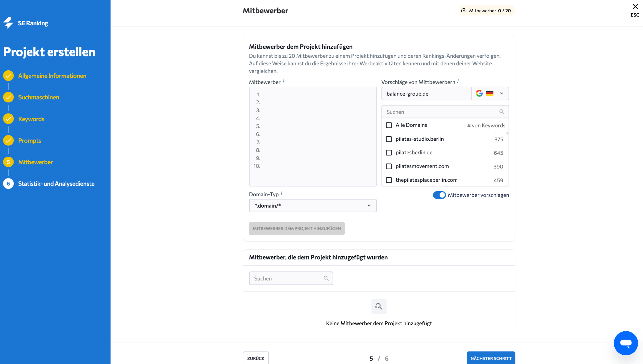Click Nächster Schritt button

[491, 358]
